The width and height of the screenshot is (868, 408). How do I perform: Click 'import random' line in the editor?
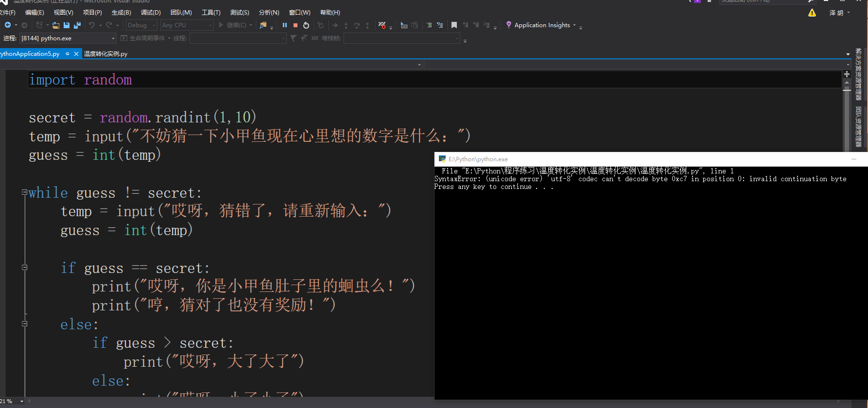[81, 80]
